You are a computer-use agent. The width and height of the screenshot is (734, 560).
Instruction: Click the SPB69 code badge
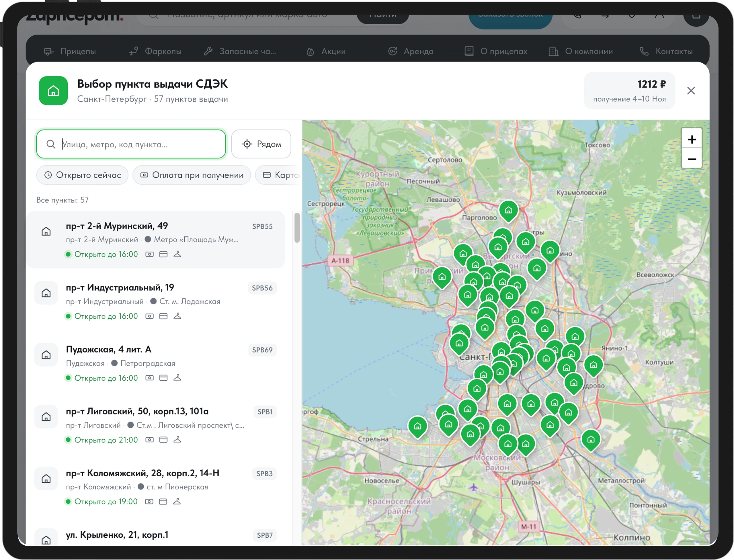(262, 350)
